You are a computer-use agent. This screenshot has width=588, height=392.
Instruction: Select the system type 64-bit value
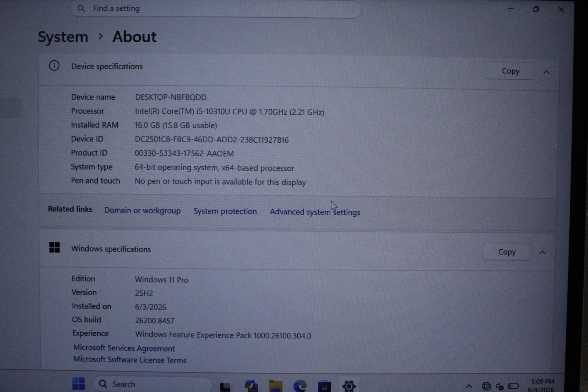[x=214, y=168]
